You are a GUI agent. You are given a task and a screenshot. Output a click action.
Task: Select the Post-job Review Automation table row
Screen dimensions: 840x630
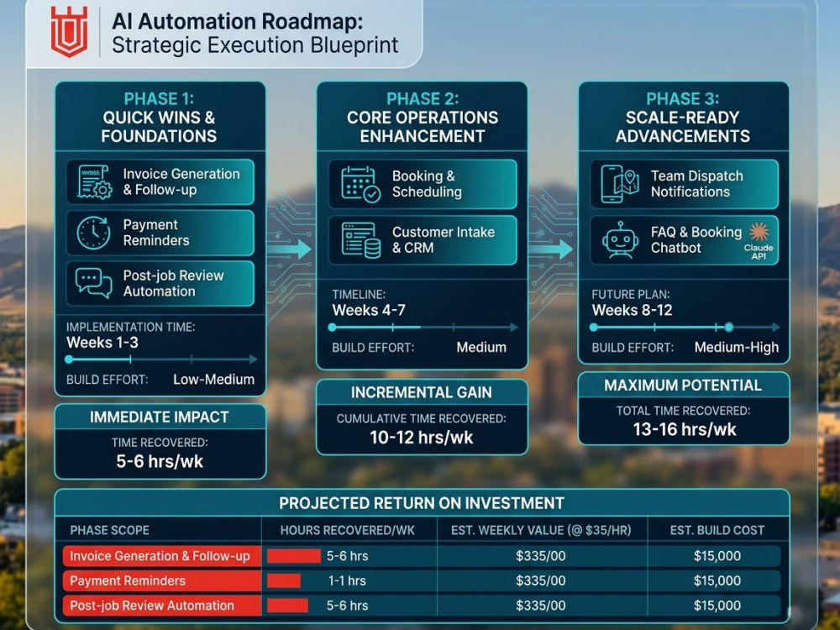click(x=422, y=606)
